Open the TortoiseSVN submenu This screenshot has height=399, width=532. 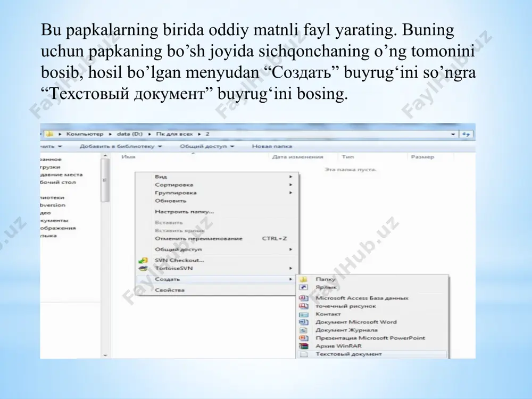tap(217, 268)
